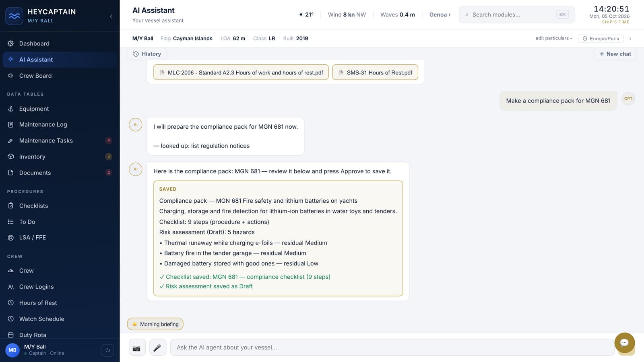This screenshot has width=644, height=362.
Task: Open Watch Schedule clock icon
Action: click(x=11, y=319)
